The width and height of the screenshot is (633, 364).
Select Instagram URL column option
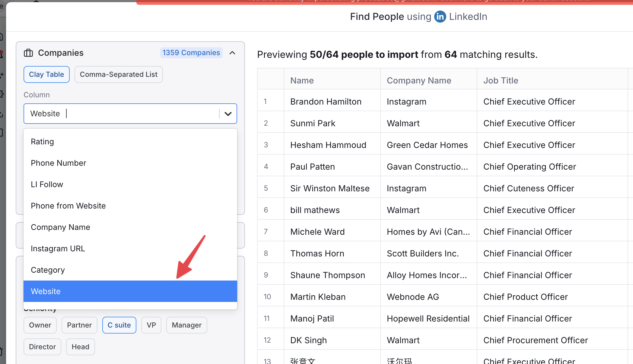(x=58, y=249)
